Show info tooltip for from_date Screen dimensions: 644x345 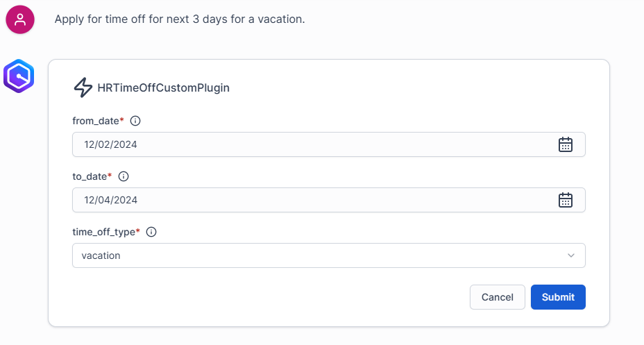click(135, 121)
